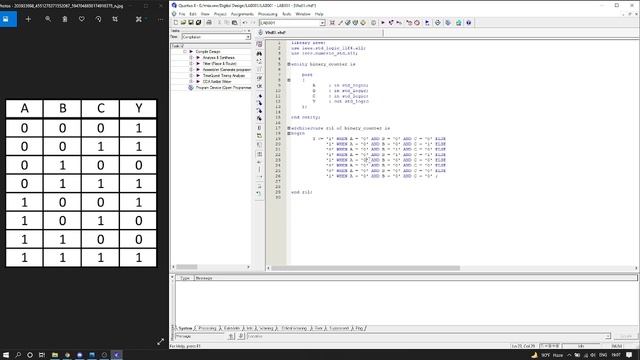This screenshot has width=640, height=360.
Task: Collapse the Compile Design task tree node
Action: pos(185,52)
